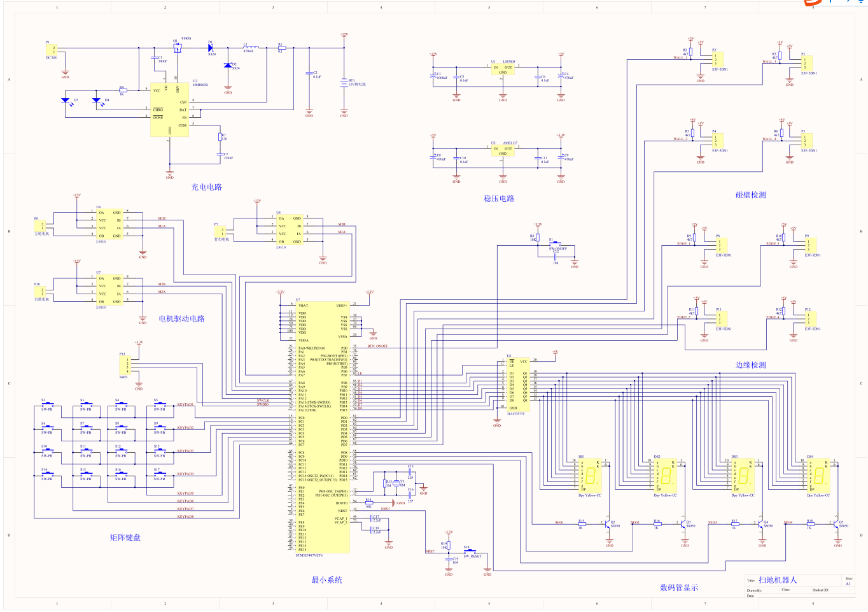Select the D2 SS24 diode symbol
This screenshot has width=868, height=612.
click(x=228, y=64)
